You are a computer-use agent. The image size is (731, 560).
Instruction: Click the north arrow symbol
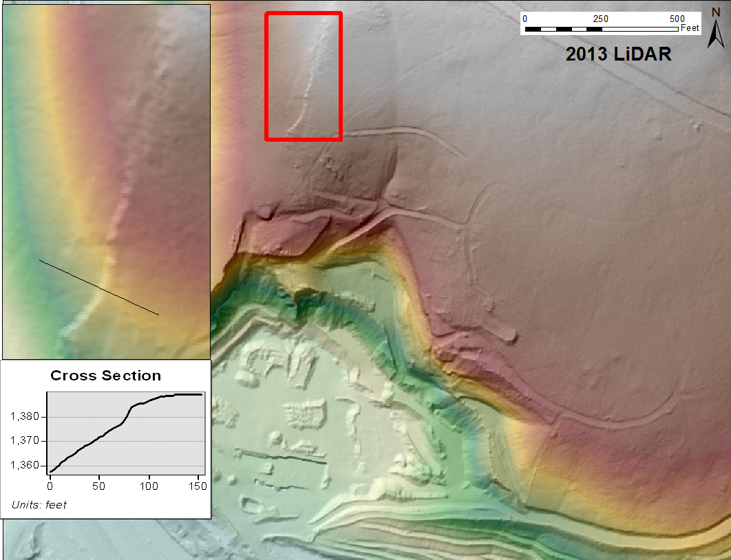tap(716, 28)
